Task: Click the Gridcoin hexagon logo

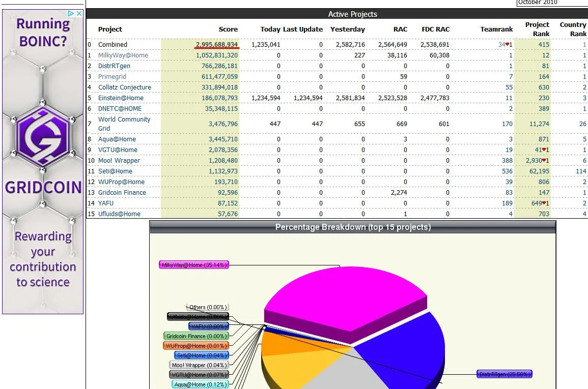Action: coord(43,136)
